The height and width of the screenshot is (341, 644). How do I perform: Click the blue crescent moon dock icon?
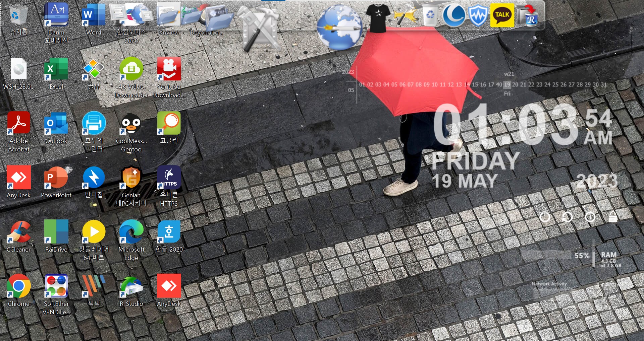click(453, 15)
